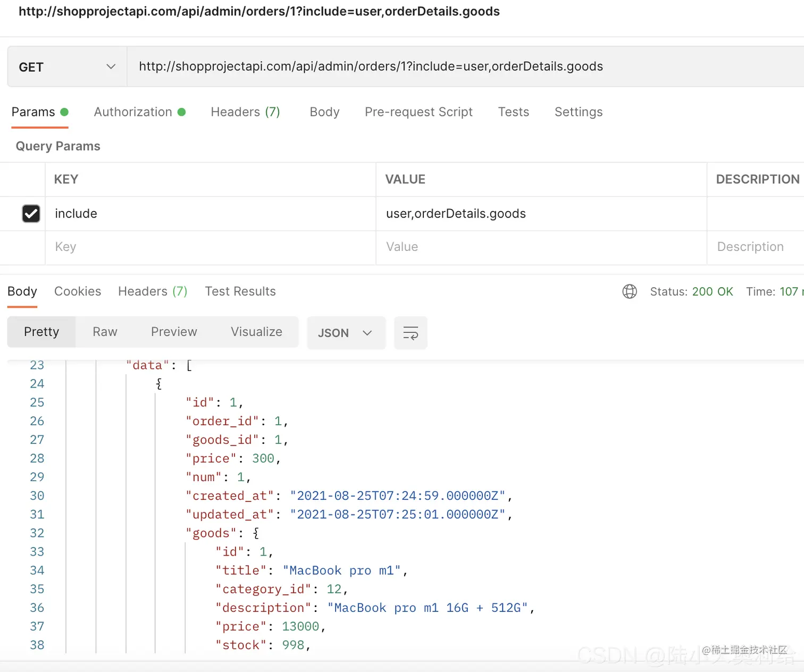Click the "updated_at" timestamp line

[349, 514]
